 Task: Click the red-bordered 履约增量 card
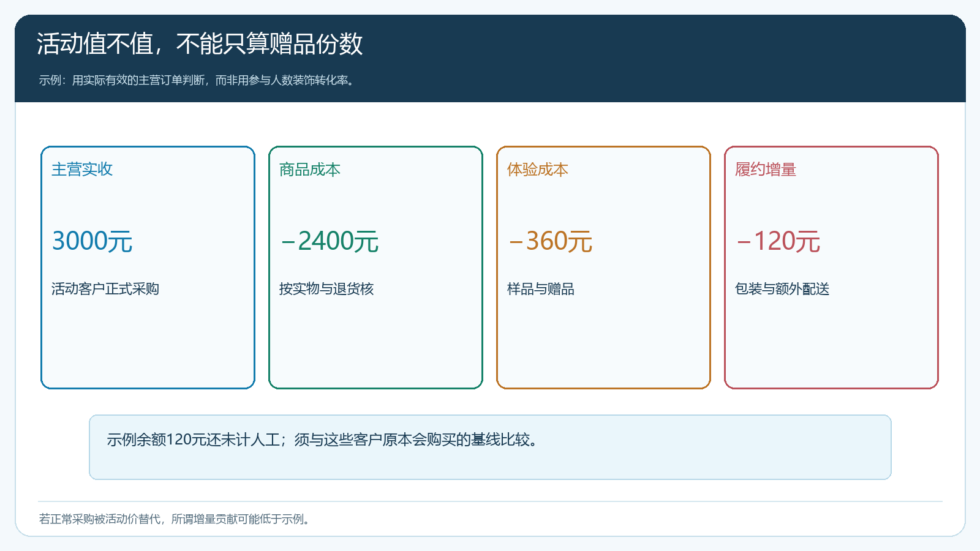point(831,268)
